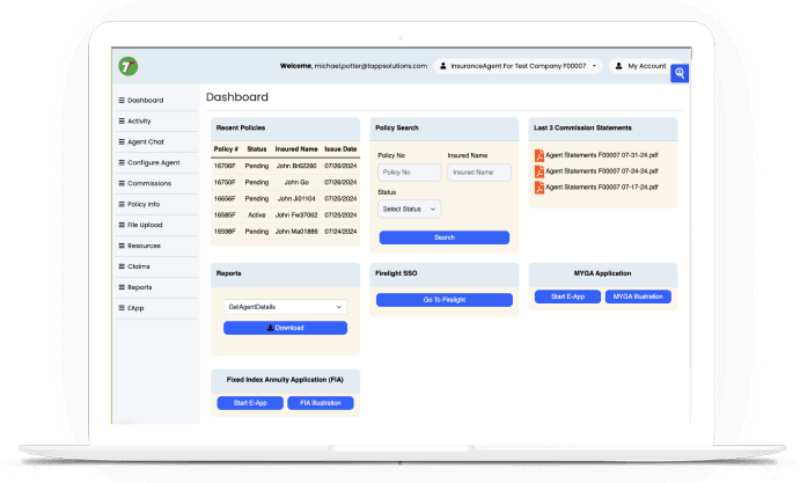Click the Download report button

[x=285, y=328]
